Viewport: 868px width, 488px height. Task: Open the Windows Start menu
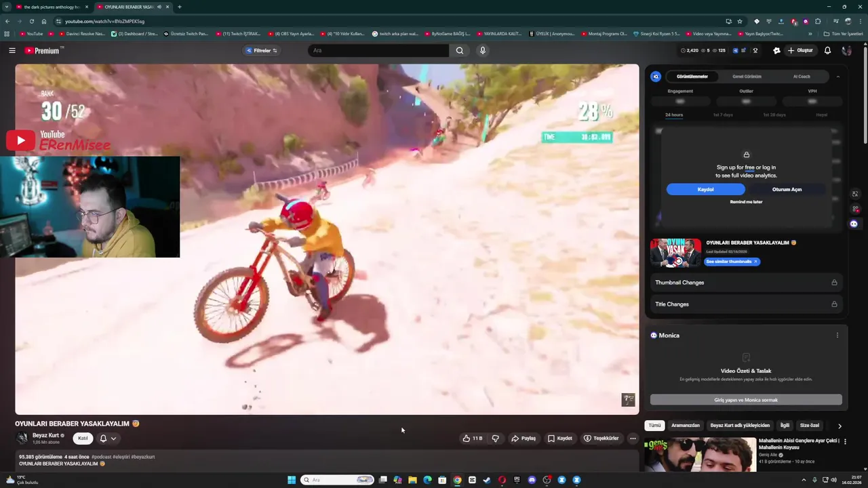click(x=292, y=480)
